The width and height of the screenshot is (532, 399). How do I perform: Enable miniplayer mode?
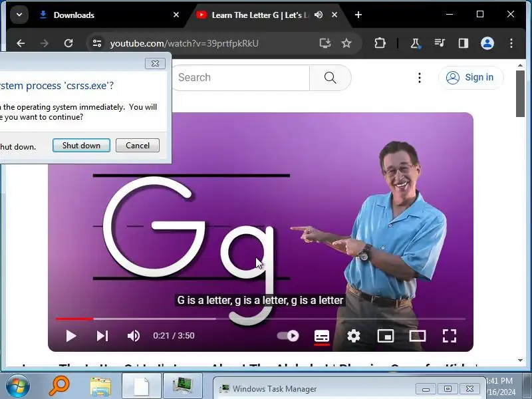click(386, 336)
